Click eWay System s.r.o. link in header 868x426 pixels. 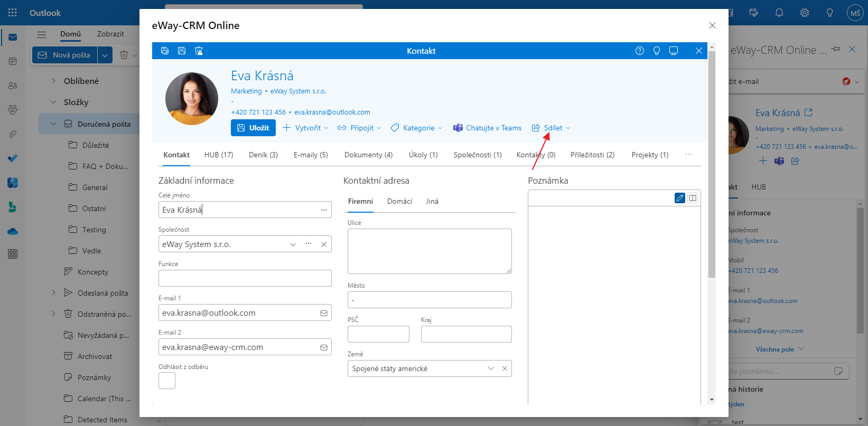298,91
